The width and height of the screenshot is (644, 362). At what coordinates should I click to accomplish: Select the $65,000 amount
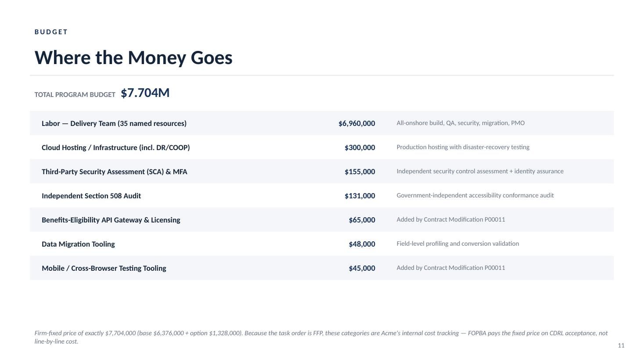[362, 220]
